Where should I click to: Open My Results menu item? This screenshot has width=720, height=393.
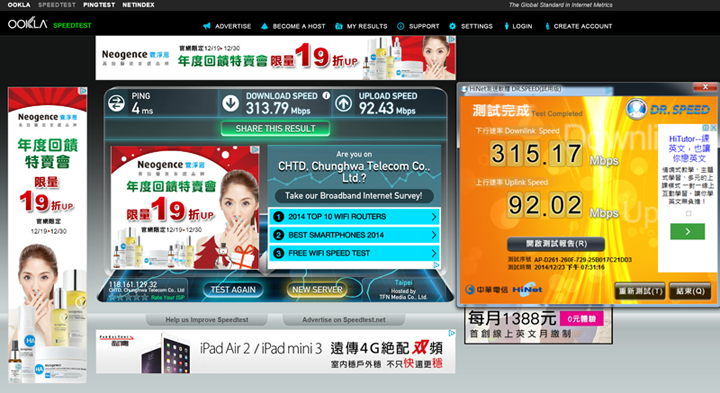361,26
